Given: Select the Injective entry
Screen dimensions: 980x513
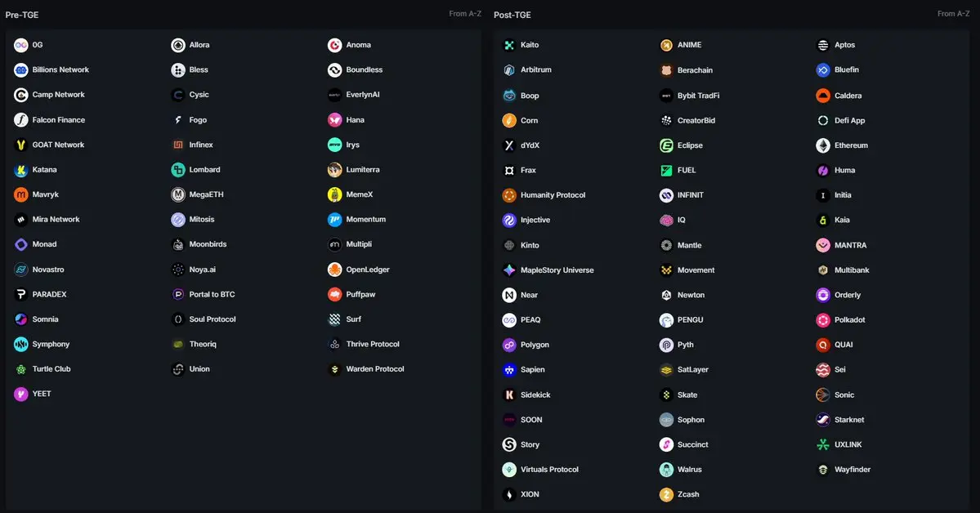Looking at the screenshot, I should tap(527, 220).
